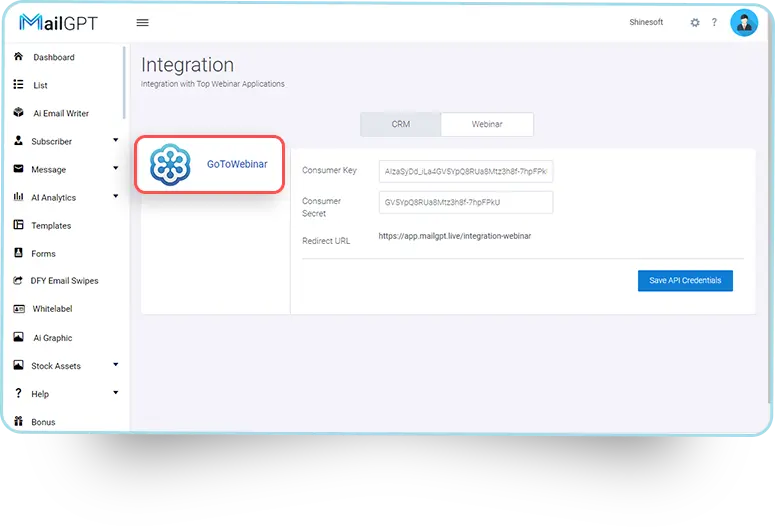
Task: Click the help question mark icon
Action: tap(714, 23)
